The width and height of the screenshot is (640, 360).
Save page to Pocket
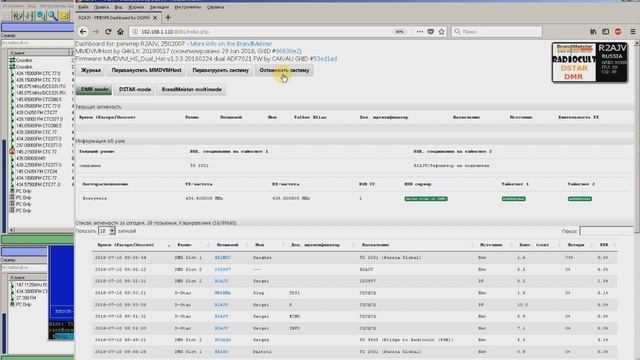point(431,31)
